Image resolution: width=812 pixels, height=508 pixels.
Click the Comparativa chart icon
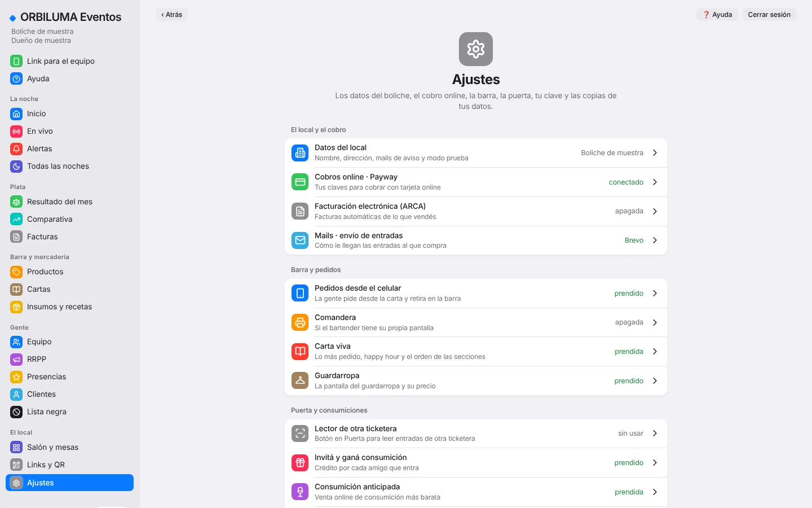tap(16, 219)
